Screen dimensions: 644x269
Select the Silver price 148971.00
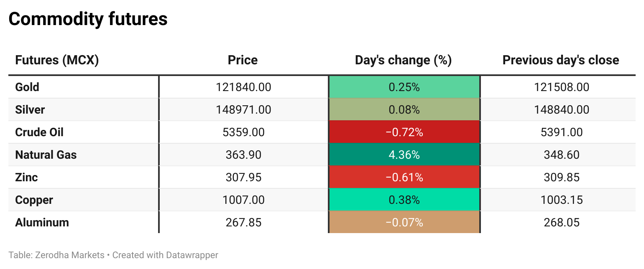[x=243, y=110]
